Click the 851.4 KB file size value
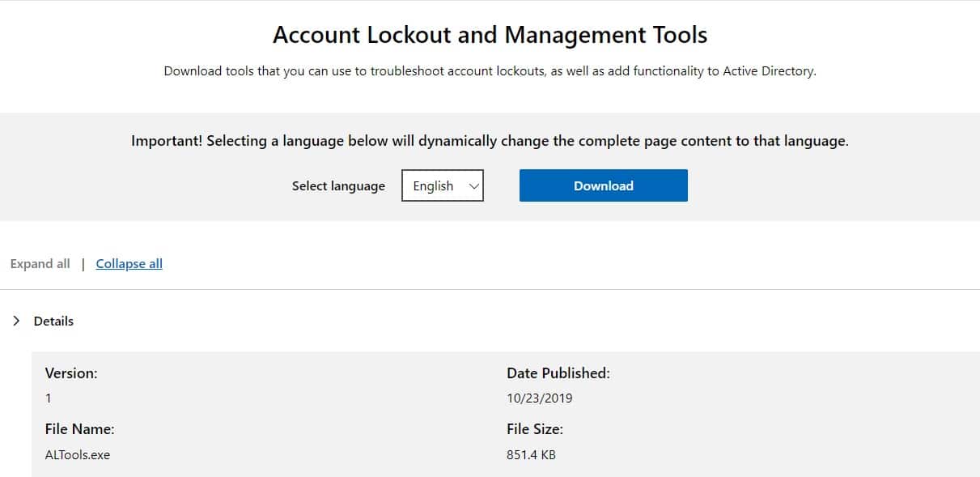980x477 pixels. (x=531, y=454)
